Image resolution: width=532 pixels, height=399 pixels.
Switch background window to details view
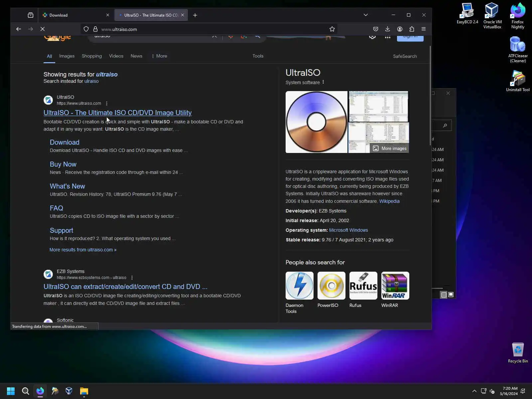(444, 295)
